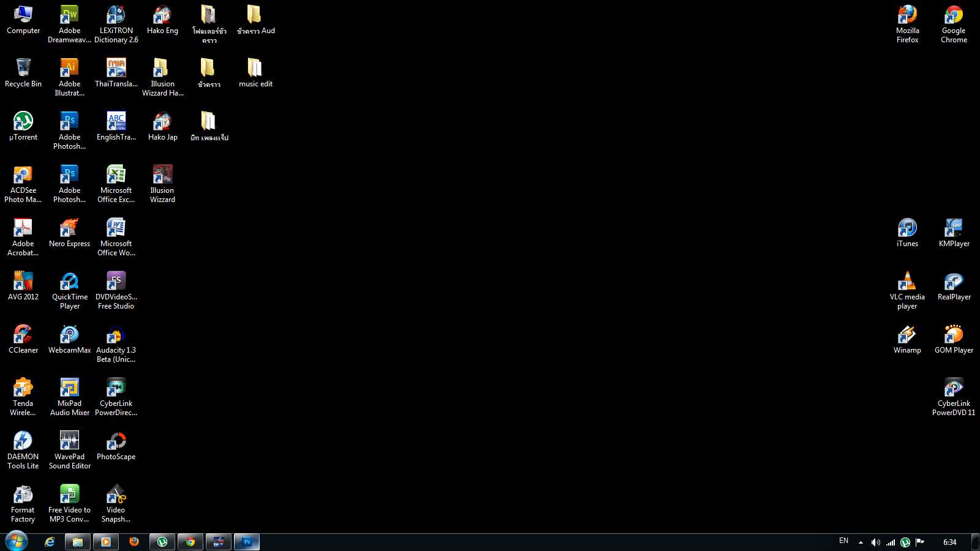980x551 pixels.
Task: Open the GOM Player shortcut
Action: [x=954, y=339]
